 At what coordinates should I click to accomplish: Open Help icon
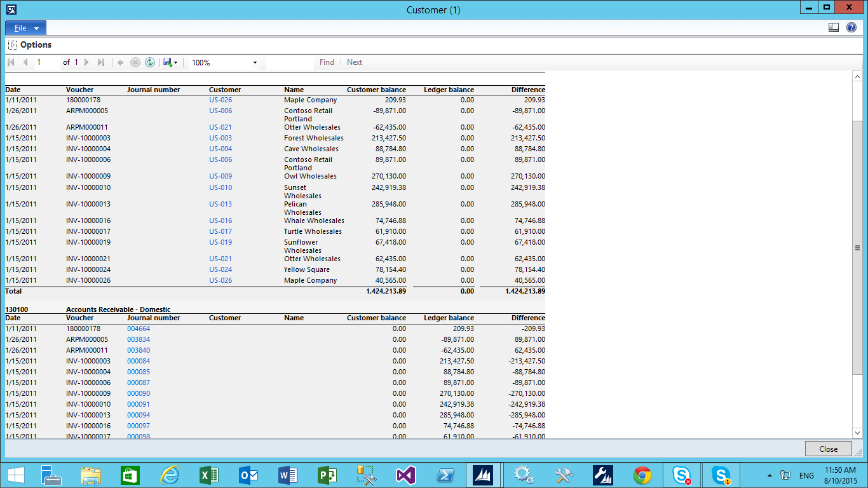coord(851,27)
